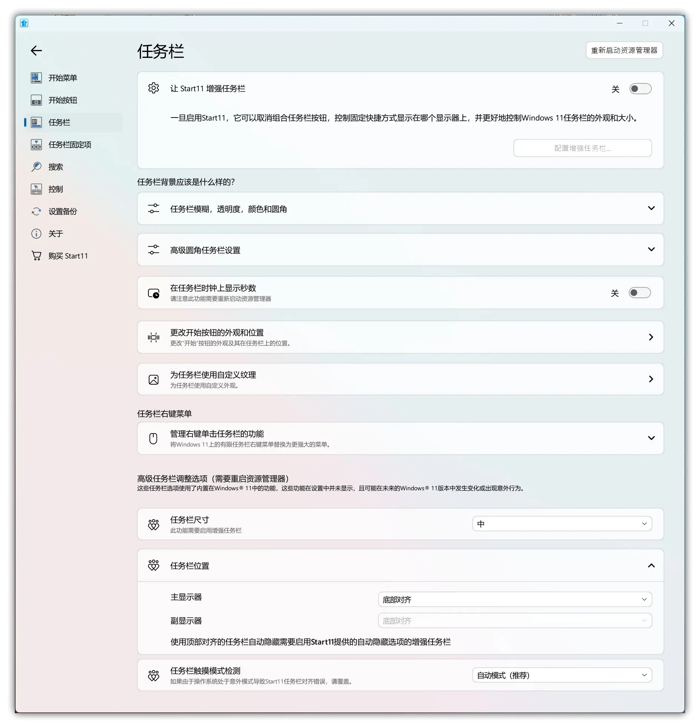Open 副显示器 dropdown 底部对齐
This screenshot has width=700, height=728.
click(x=515, y=620)
